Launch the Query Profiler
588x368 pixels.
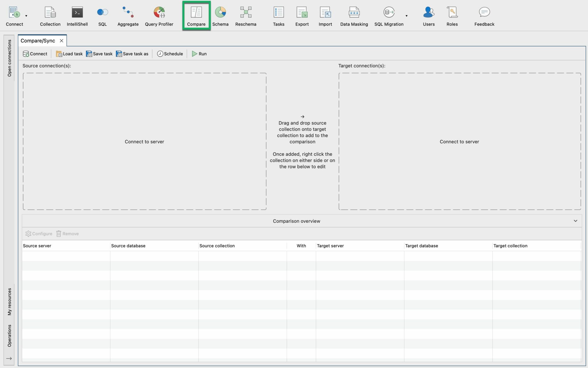click(159, 16)
